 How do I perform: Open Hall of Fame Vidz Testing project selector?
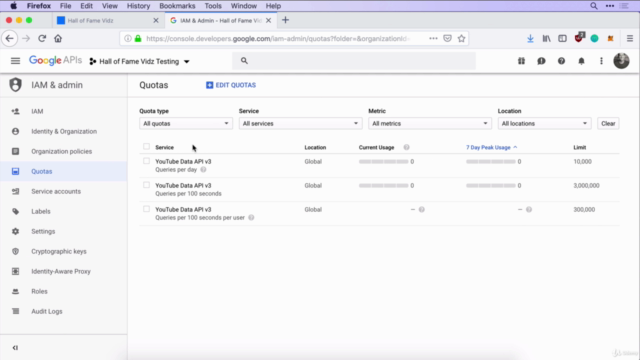(140, 61)
